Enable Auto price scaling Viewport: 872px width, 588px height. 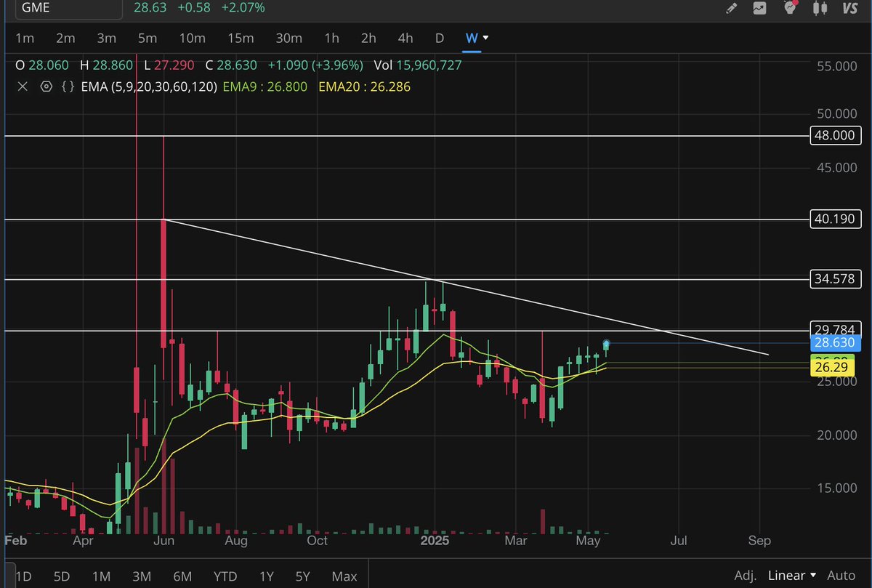pos(841,575)
